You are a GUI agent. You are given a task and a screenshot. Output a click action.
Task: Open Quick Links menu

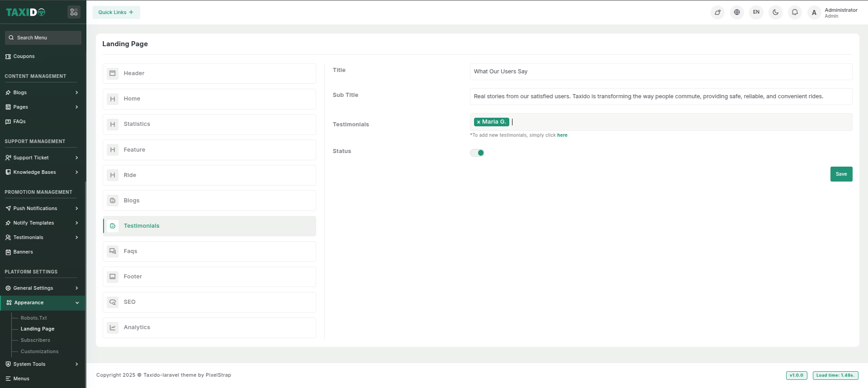coord(116,12)
